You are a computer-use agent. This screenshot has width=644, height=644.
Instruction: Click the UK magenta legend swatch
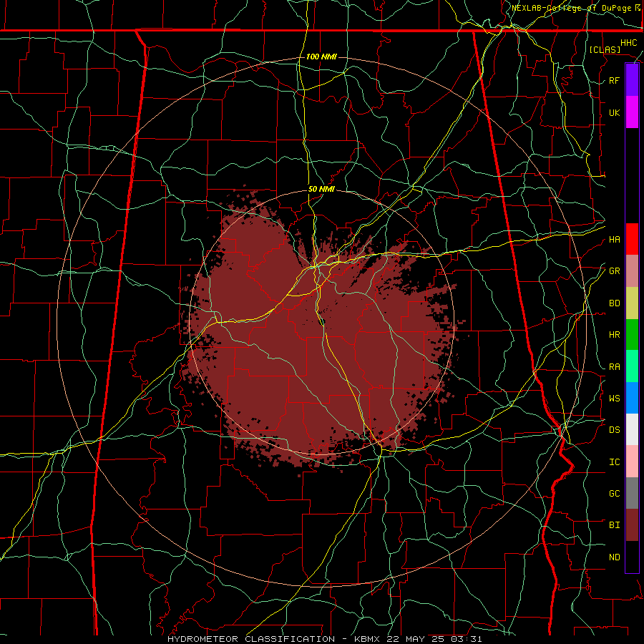pyautogui.click(x=632, y=112)
